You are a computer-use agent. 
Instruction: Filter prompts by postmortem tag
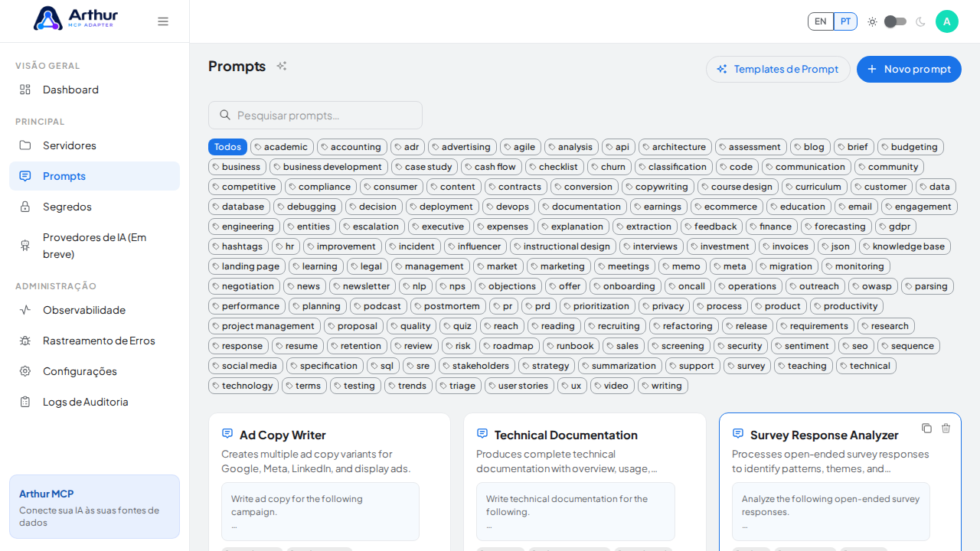tap(448, 306)
